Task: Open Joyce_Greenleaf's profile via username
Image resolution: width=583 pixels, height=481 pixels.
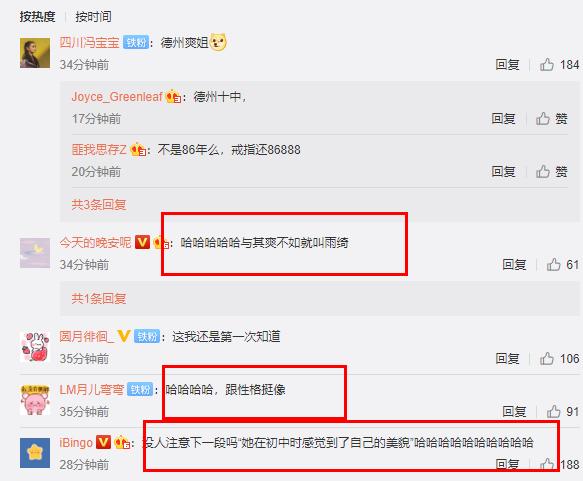Action: coord(117,97)
